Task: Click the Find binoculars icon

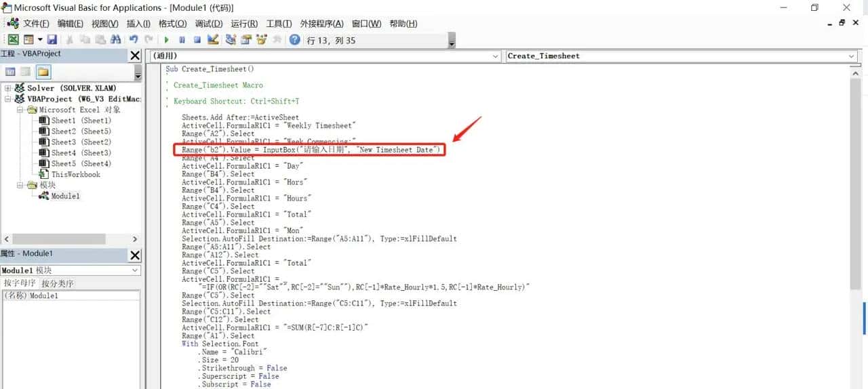Action: point(115,40)
